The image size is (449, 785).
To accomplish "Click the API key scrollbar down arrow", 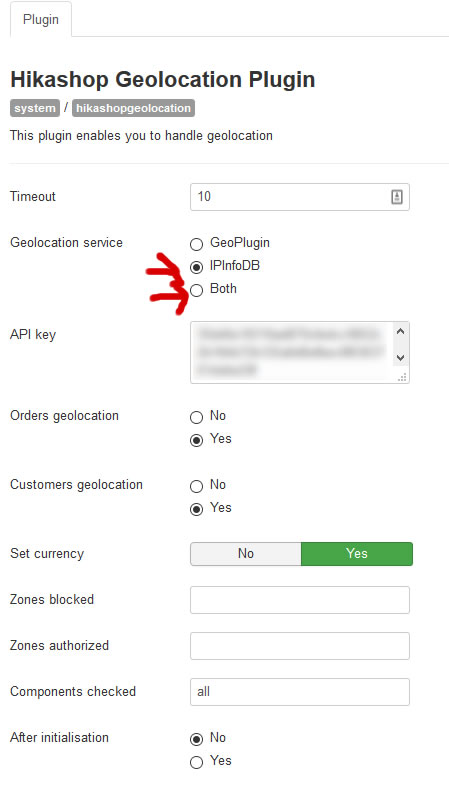I will point(400,358).
